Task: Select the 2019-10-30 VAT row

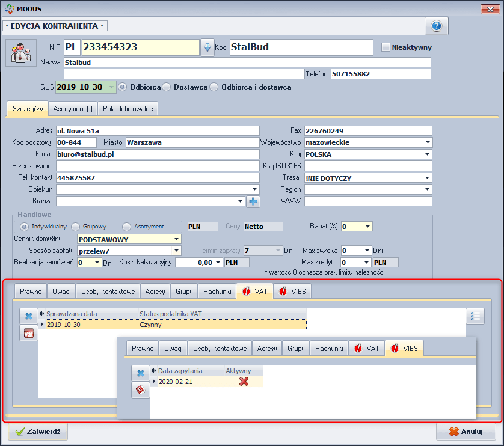Action: [x=176, y=325]
